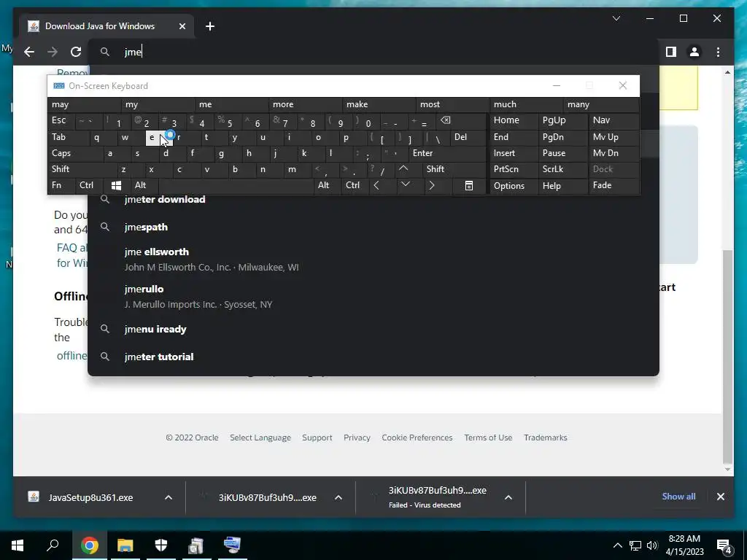The width and height of the screenshot is (747, 560).
Task: Select the 'jmeter download' suggestion
Action: click(373, 200)
